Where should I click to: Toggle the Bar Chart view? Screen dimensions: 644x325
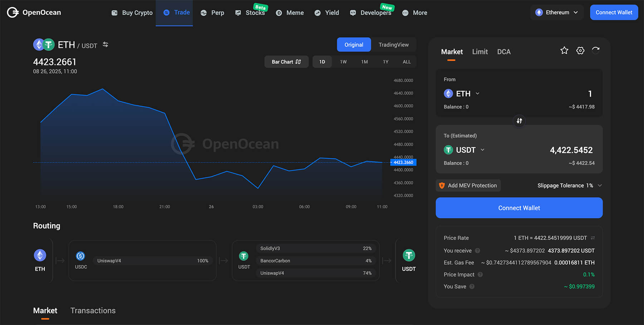pyautogui.click(x=286, y=61)
